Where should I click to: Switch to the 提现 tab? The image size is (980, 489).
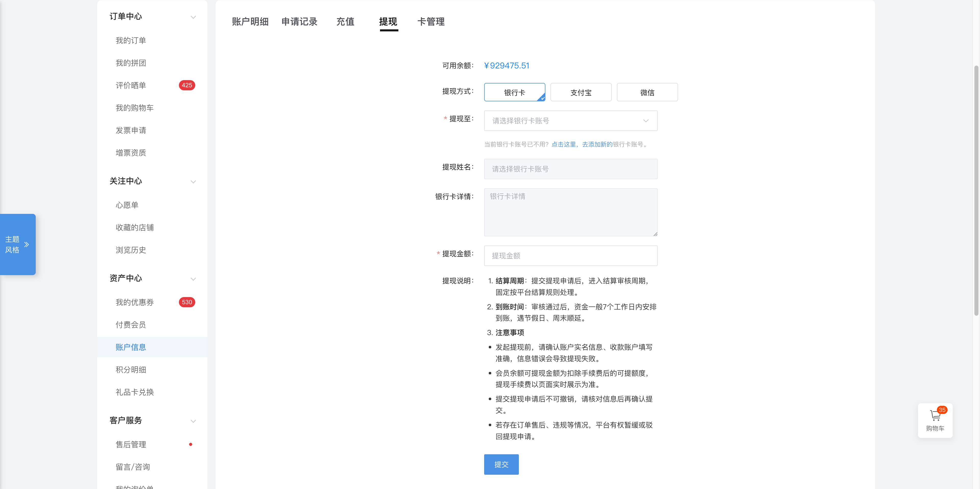click(x=388, y=22)
